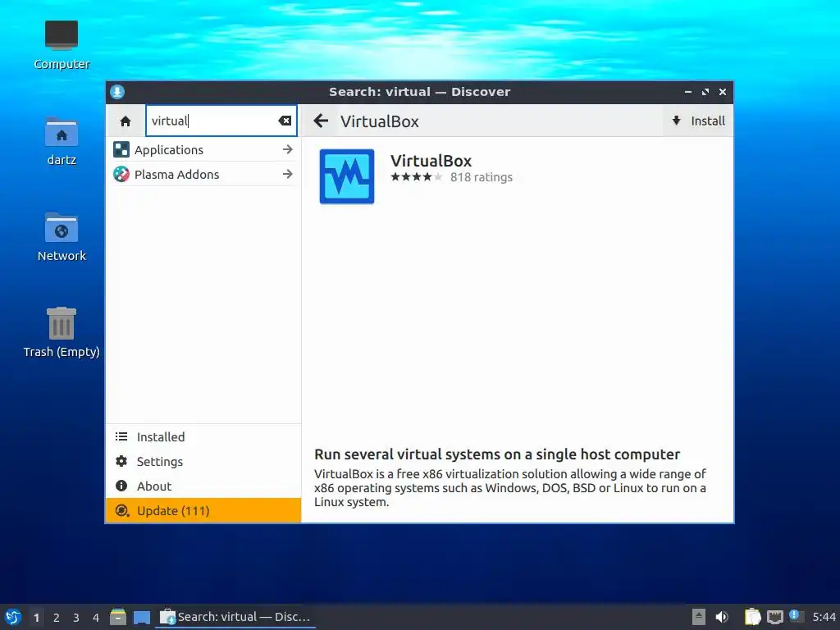Image resolution: width=840 pixels, height=630 pixels.
Task: Switch to virtual desktop 2
Action: click(57, 618)
